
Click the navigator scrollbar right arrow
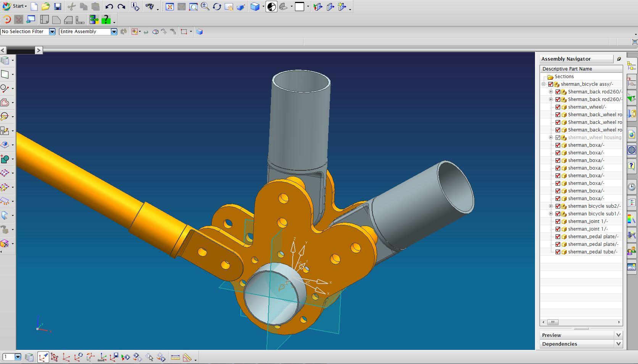619,322
